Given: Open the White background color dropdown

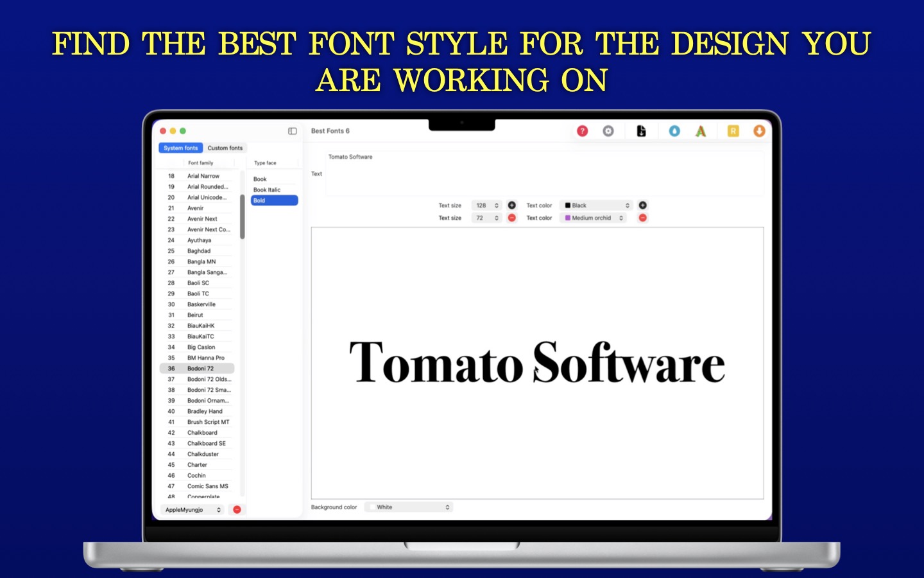Looking at the screenshot, I should [x=409, y=507].
